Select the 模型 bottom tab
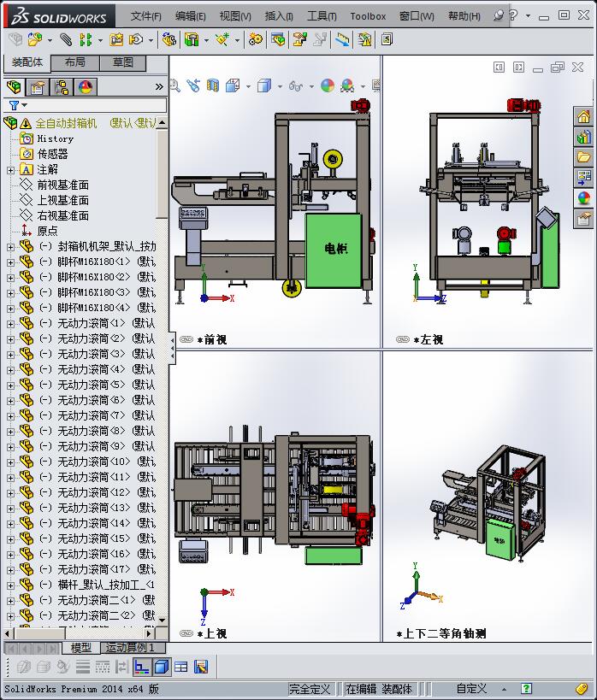The height and width of the screenshot is (700, 597). click(x=80, y=647)
